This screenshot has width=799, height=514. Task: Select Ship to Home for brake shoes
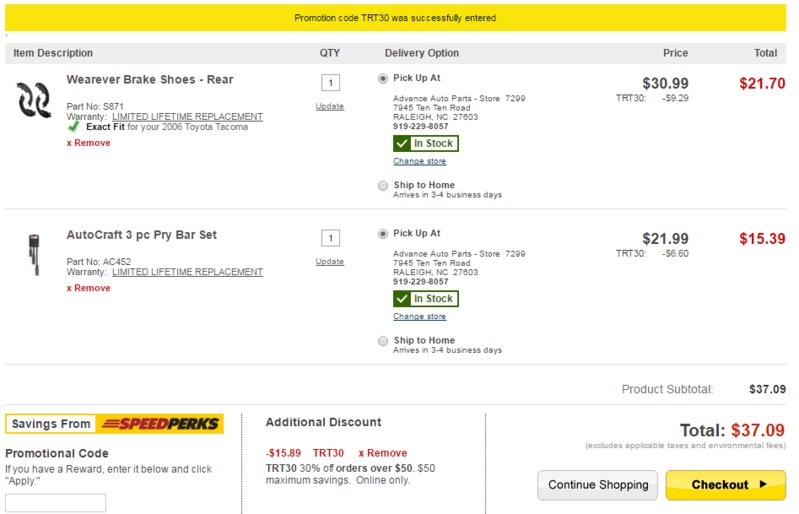click(383, 186)
